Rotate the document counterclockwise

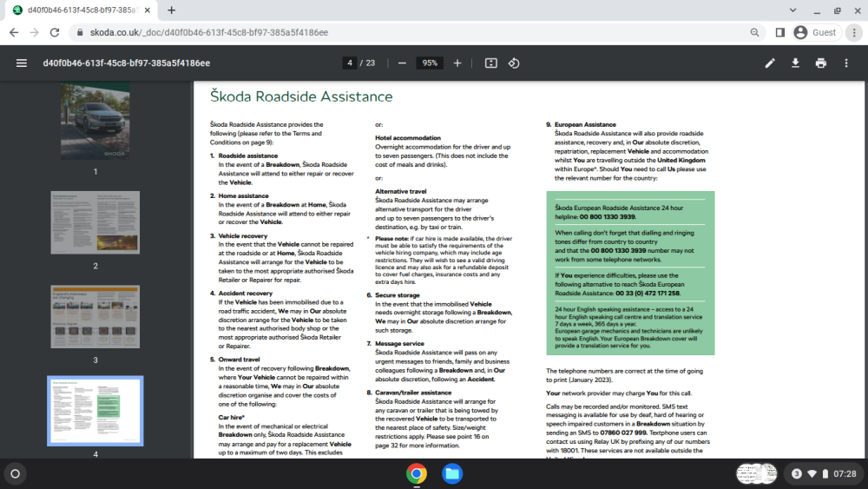pos(514,63)
